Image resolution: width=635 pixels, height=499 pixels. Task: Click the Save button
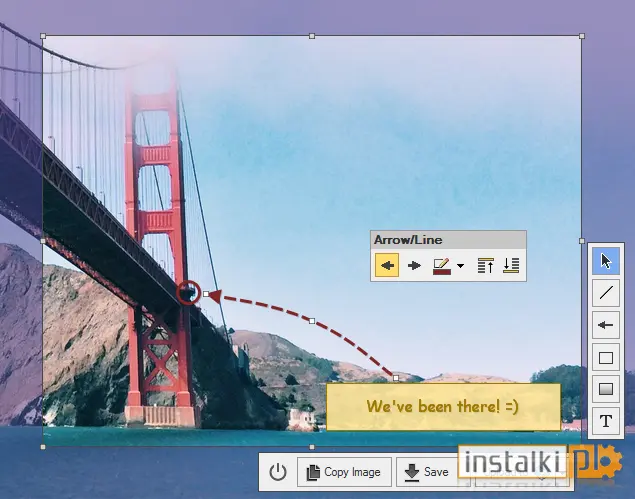point(427,472)
